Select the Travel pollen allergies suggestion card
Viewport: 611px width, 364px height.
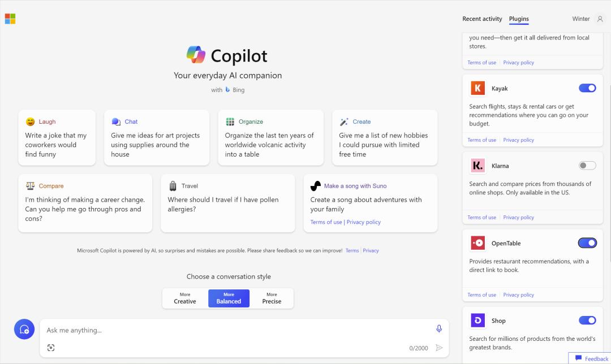[x=227, y=203]
